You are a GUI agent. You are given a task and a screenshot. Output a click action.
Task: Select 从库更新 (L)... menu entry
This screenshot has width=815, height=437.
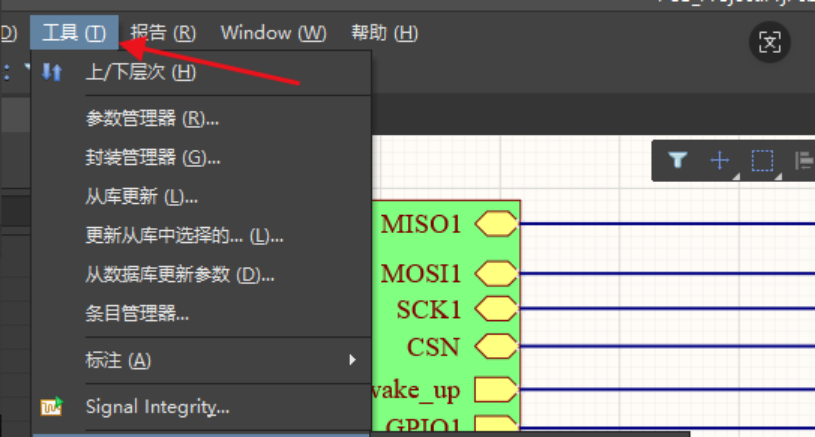(141, 197)
